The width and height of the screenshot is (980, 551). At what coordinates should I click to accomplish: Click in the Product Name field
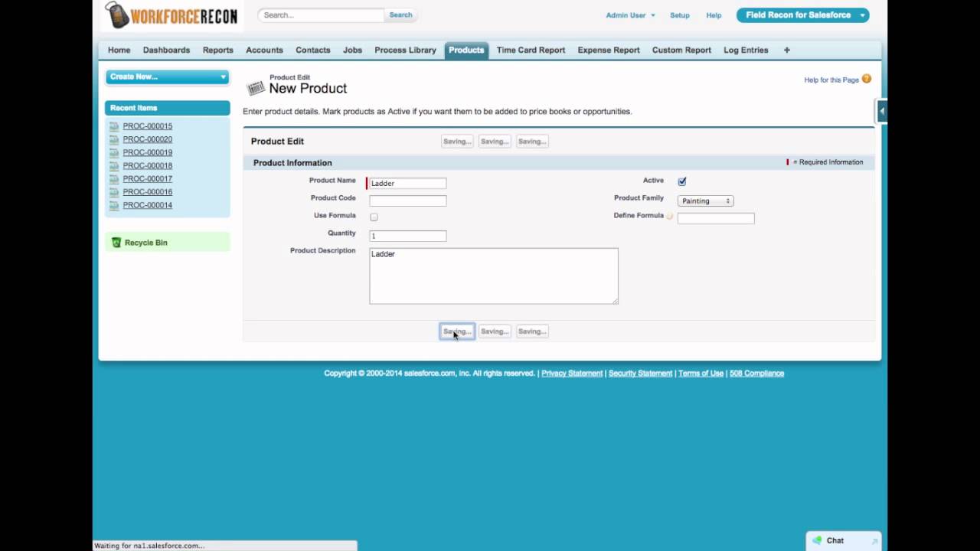tap(407, 183)
